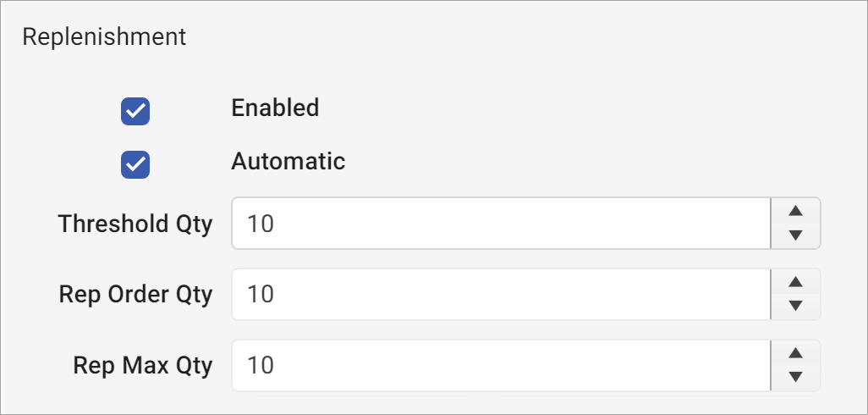Click the 10 value in Rep Max Qty
Viewport: 868px width, 415px height.
[x=261, y=366]
